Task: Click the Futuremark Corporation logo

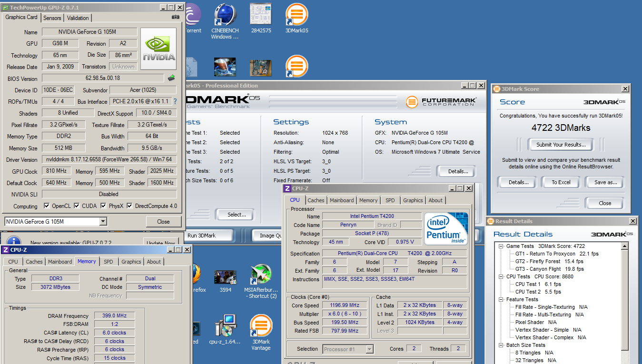Action: 440,102
